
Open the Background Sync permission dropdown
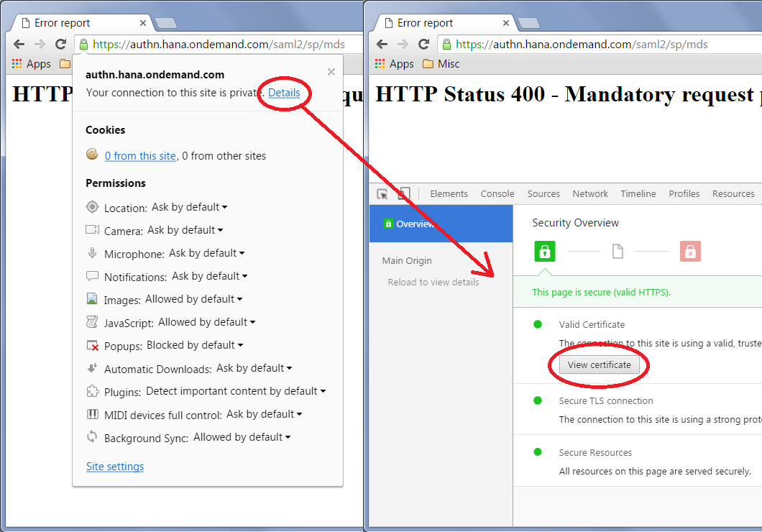point(242,437)
